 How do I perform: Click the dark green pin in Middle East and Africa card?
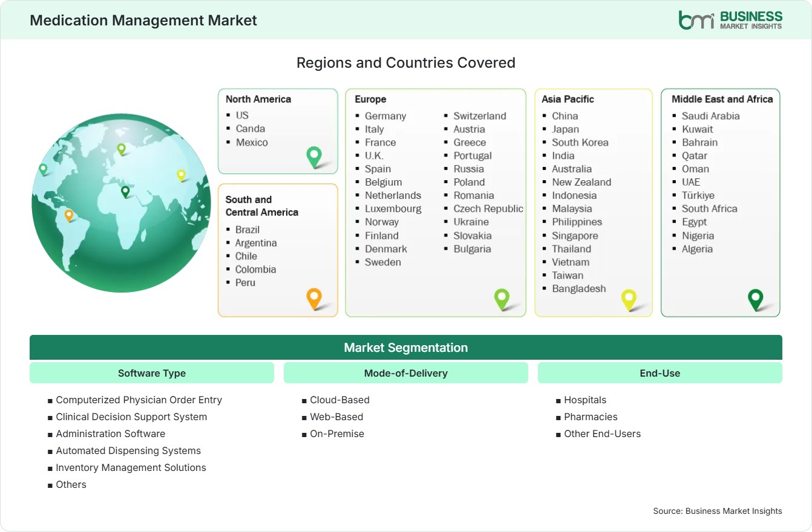756,299
